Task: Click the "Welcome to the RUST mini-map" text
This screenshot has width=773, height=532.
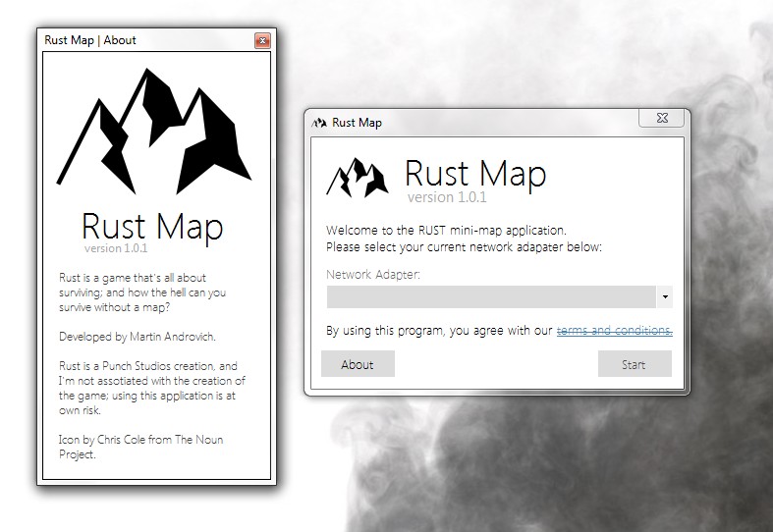Action: click(446, 230)
